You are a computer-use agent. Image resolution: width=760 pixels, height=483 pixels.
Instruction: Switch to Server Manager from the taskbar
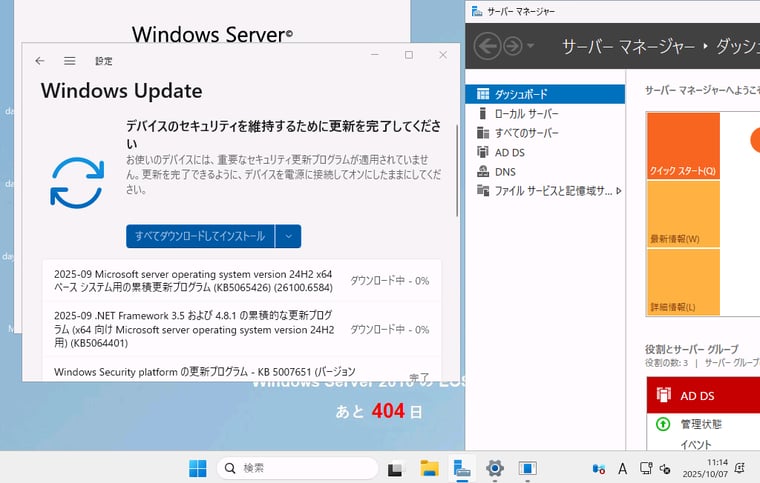click(462, 468)
